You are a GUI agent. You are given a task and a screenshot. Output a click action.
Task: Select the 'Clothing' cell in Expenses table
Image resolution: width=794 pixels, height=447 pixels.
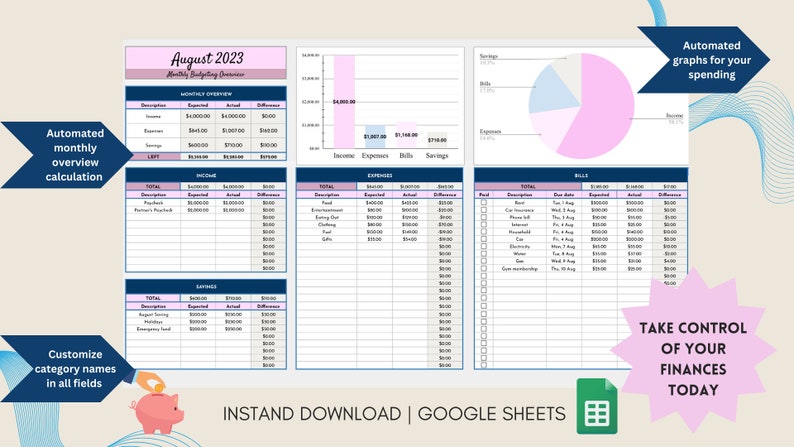[327, 224]
